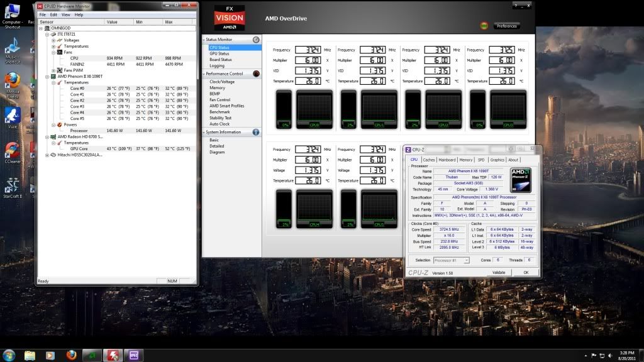Open the Vuze desktop icon

[x=13, y=118]
